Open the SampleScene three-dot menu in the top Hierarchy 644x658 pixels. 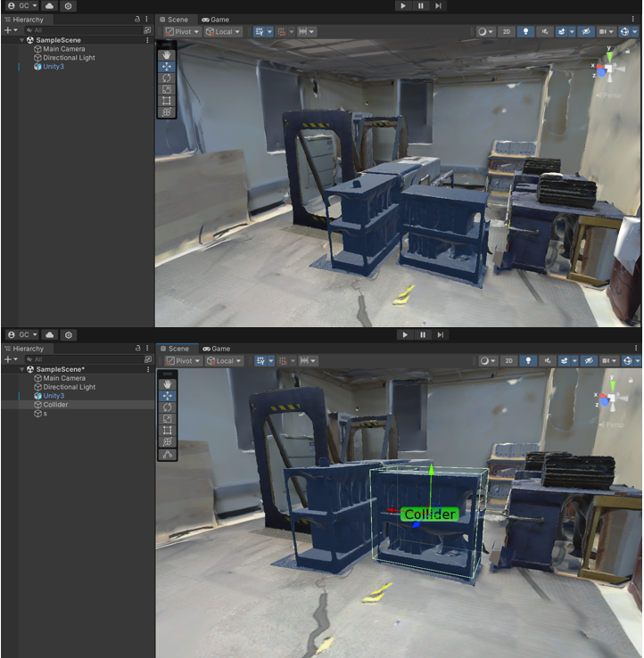coord(147,40)
